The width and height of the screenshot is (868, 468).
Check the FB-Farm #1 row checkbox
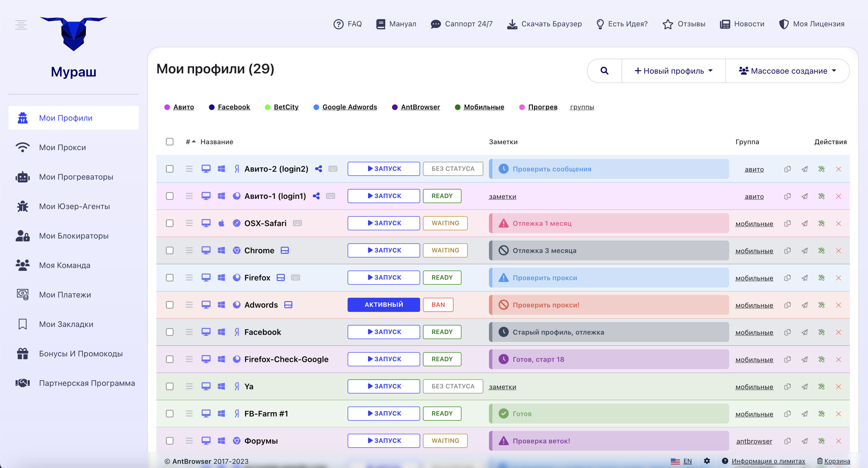click(x=169, y=413)
